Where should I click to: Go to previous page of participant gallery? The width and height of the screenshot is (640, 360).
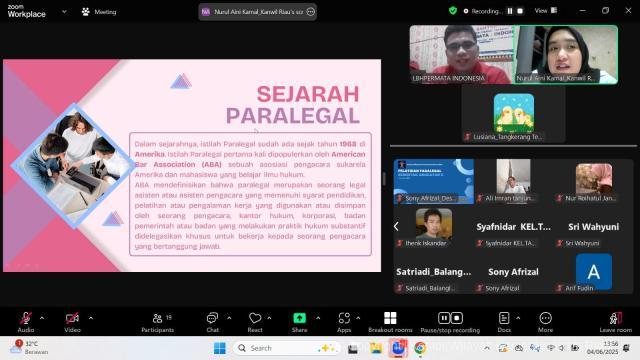396,227
